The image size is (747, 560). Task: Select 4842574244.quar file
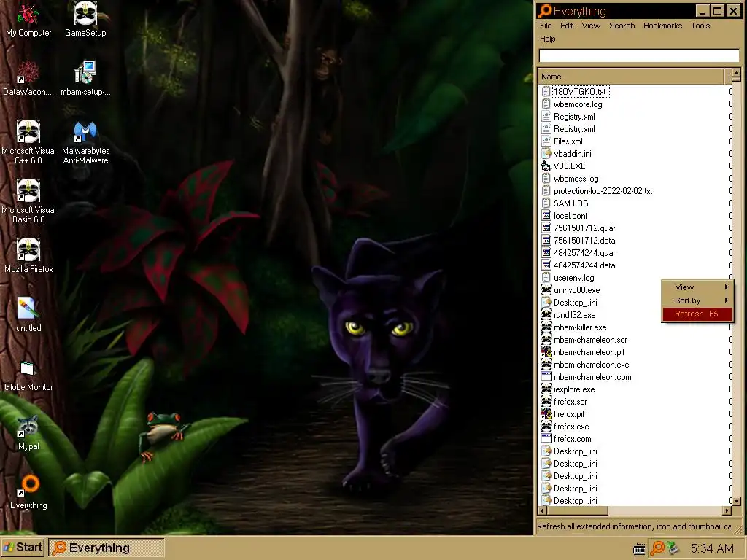584,253
